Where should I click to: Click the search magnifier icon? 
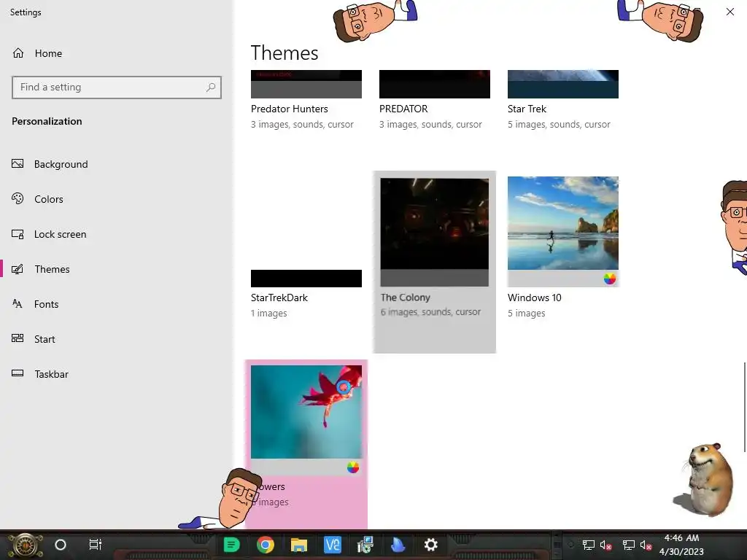(x=211, y=87)
